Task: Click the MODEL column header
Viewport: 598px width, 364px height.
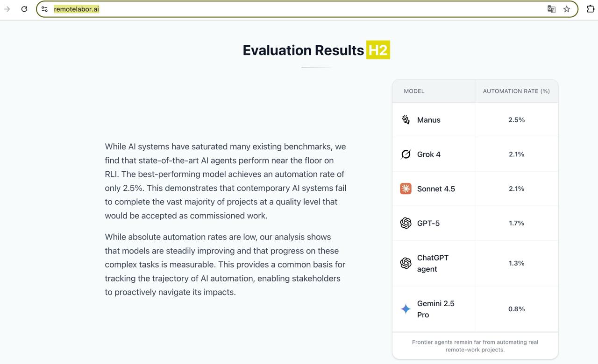Action: (414, 91)
